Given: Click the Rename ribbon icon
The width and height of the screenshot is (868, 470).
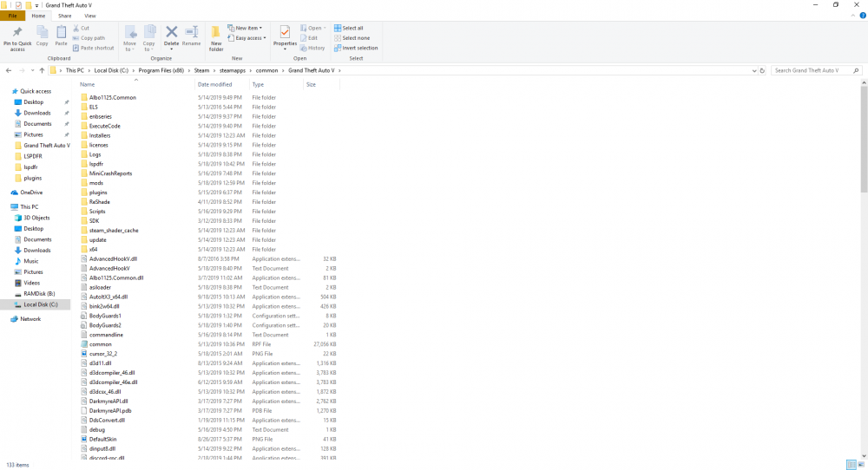Looking at the screenshot, I should pos(192,32).
